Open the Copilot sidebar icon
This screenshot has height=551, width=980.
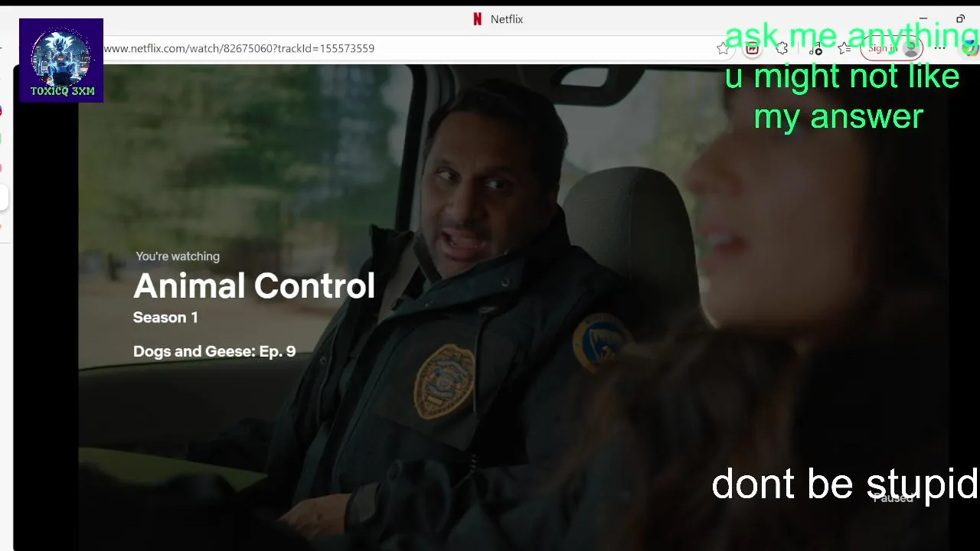(970, 48)
